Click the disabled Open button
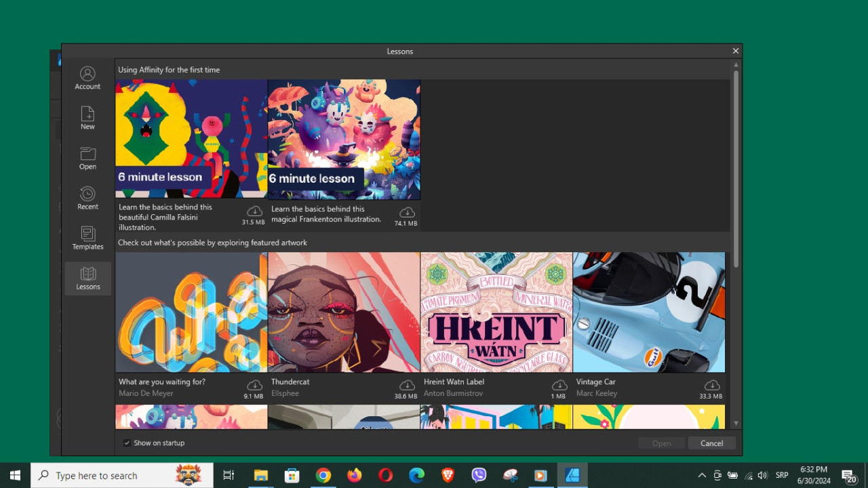This screenshot has height=488, width=868. (662, 443)
